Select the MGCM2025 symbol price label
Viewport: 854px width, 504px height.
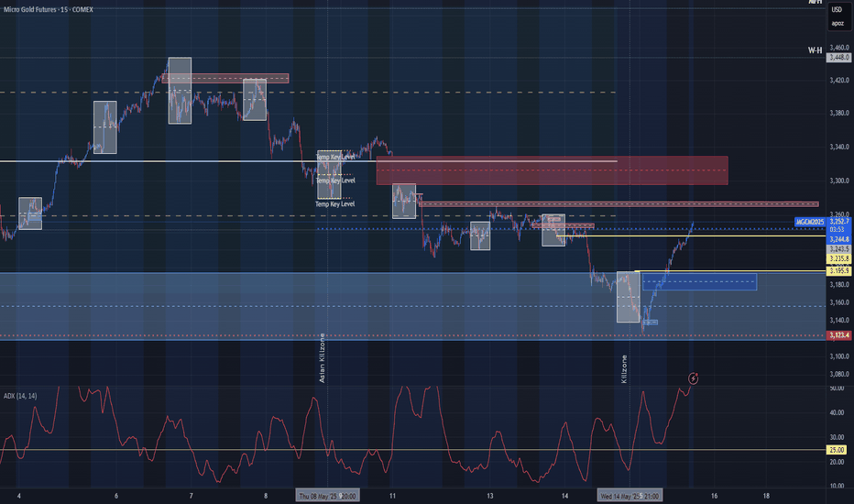[810, 222]
